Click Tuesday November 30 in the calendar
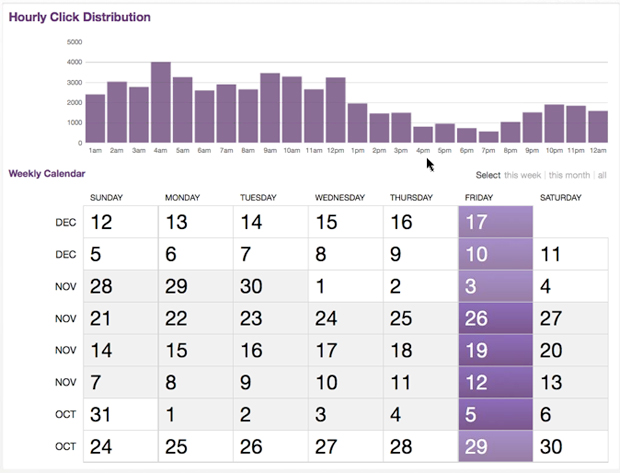 (x=270, y=286)
